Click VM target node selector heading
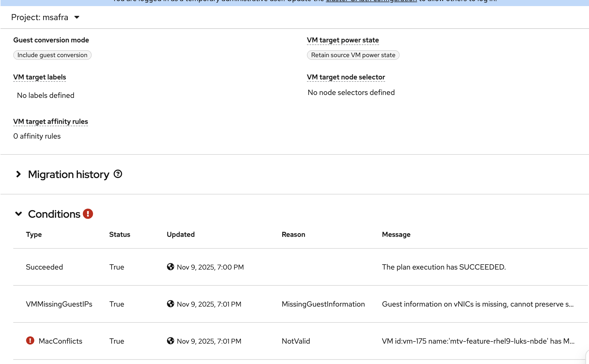 (x=346, y=77)
